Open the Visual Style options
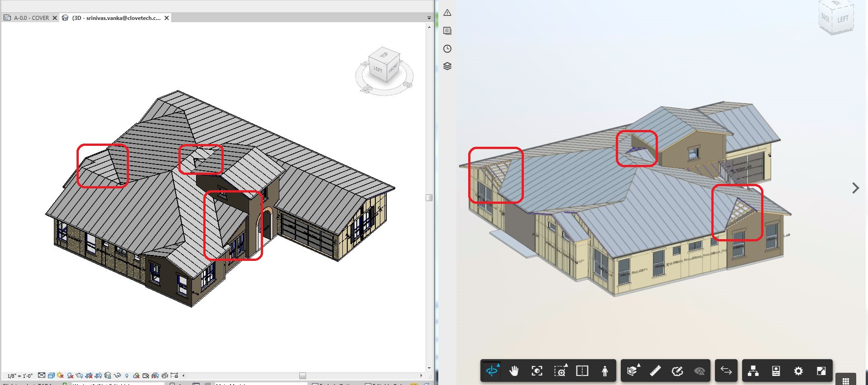 click(x=51, y=375)
